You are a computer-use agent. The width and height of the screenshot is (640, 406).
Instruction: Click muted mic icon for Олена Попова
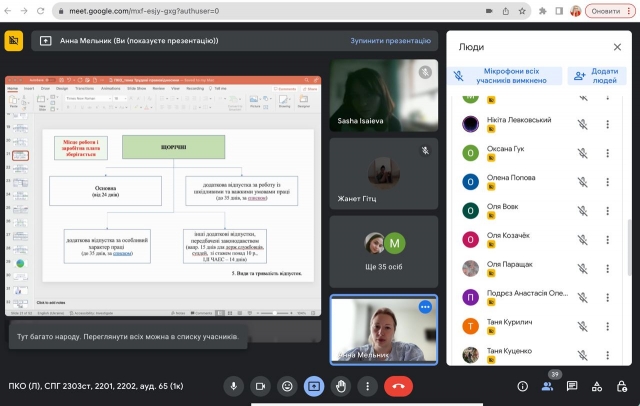(582, 182)
